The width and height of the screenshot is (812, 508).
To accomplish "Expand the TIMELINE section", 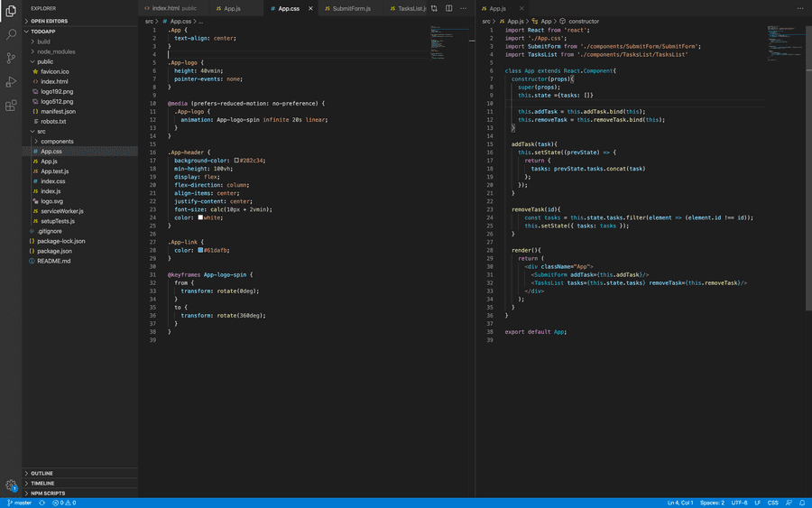I will point(42,483).
